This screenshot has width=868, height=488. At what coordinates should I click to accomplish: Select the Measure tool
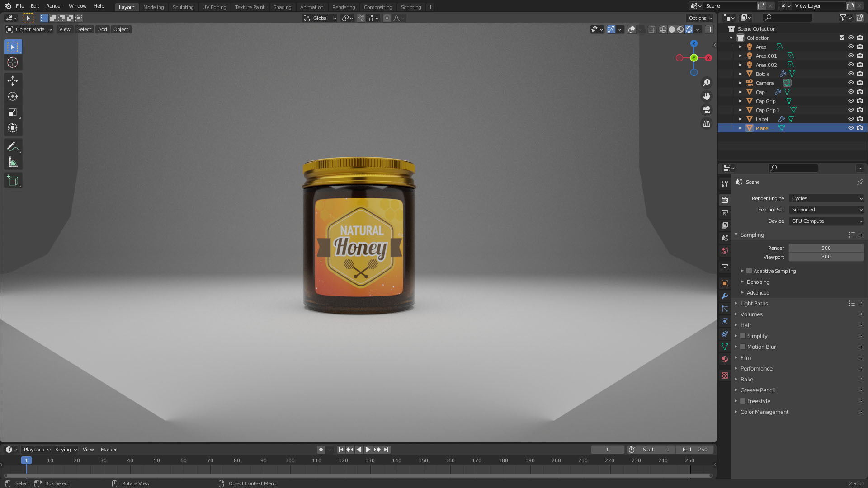pos(13,162)
